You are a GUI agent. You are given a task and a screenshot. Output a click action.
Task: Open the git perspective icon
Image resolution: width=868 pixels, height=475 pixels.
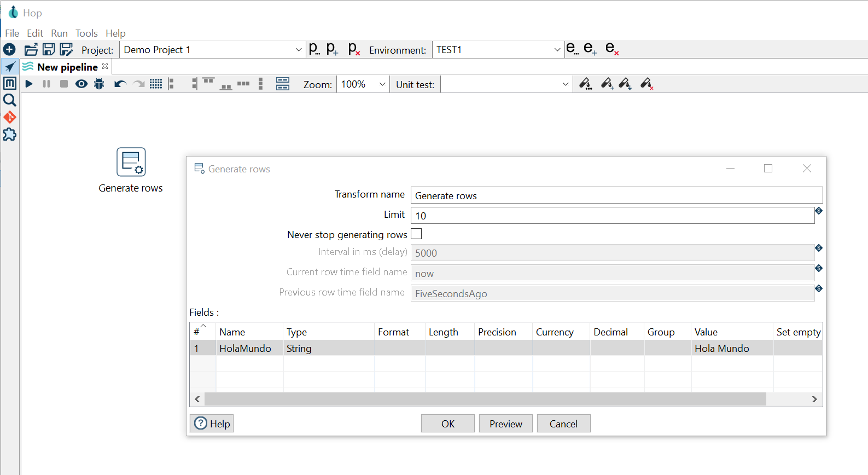coord(10,117)
